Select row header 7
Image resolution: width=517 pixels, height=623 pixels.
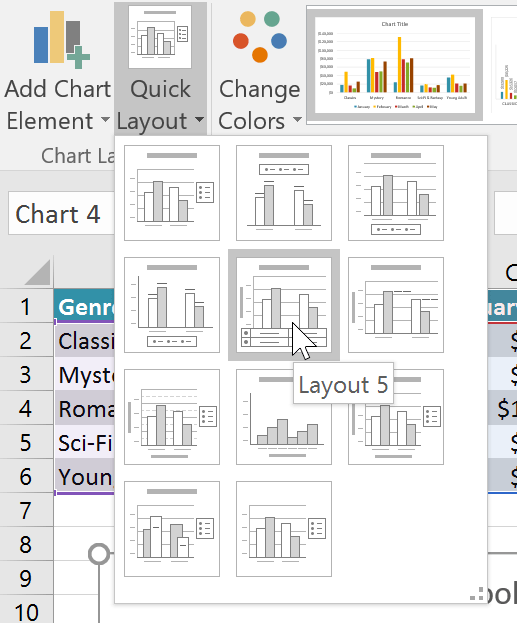26,510
